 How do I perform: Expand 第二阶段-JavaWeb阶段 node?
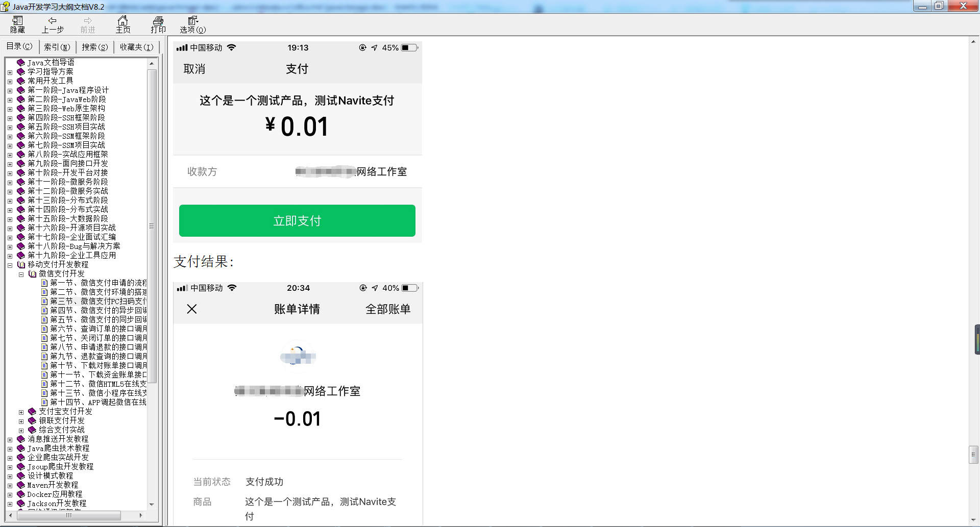[x=10, y=99]
